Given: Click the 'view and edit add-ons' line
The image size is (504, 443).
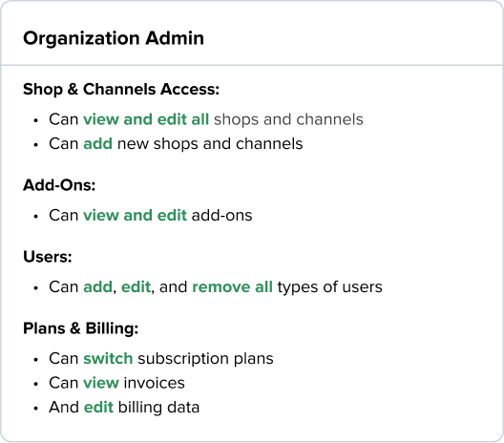Looking at the screenshot, I should [151, 215].
